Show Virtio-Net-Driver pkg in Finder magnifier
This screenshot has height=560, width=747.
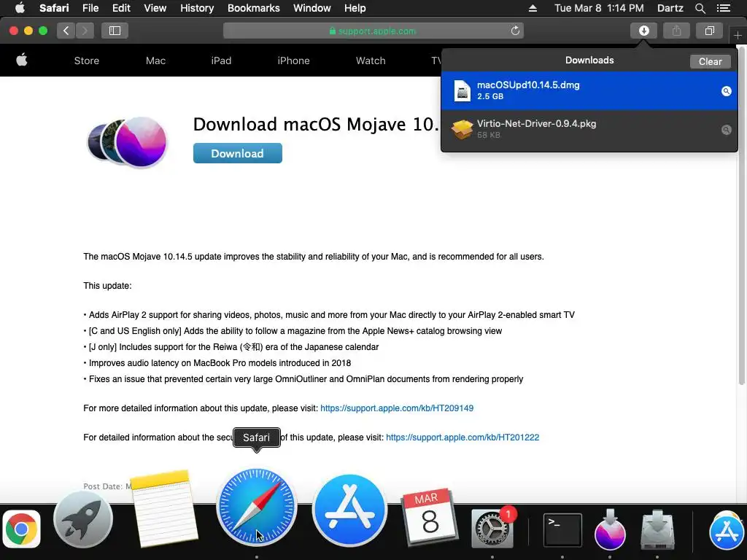726,130
